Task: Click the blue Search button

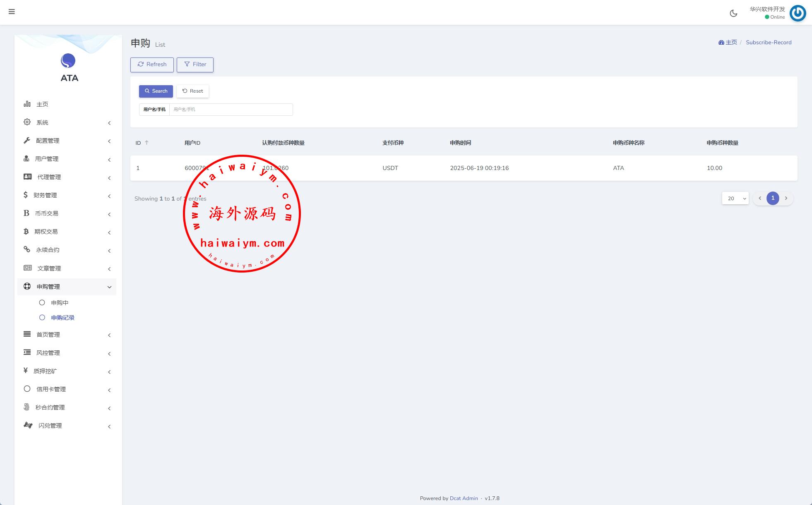Action: pyautogui.click(x=156, y=91)
